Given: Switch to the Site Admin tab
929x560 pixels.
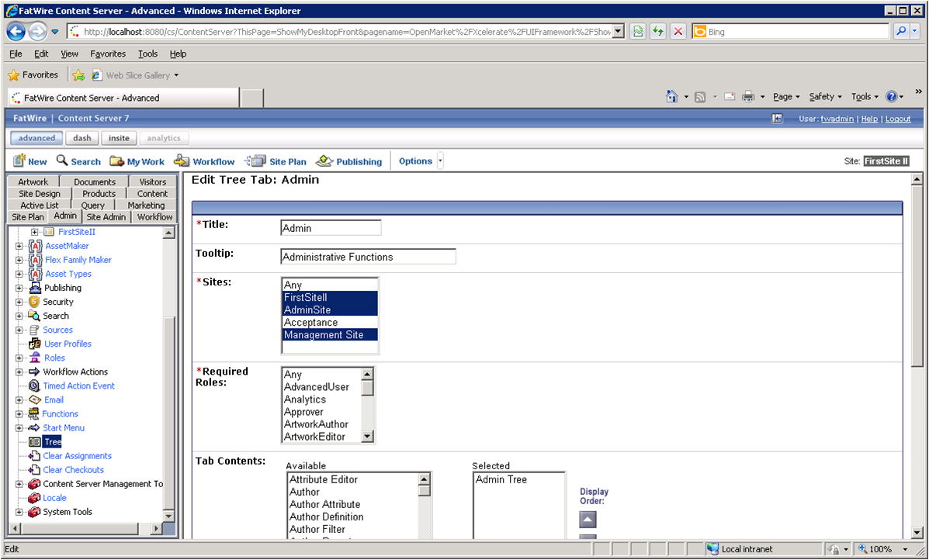Looking at the screenshot, I should [x=106, y=217].
